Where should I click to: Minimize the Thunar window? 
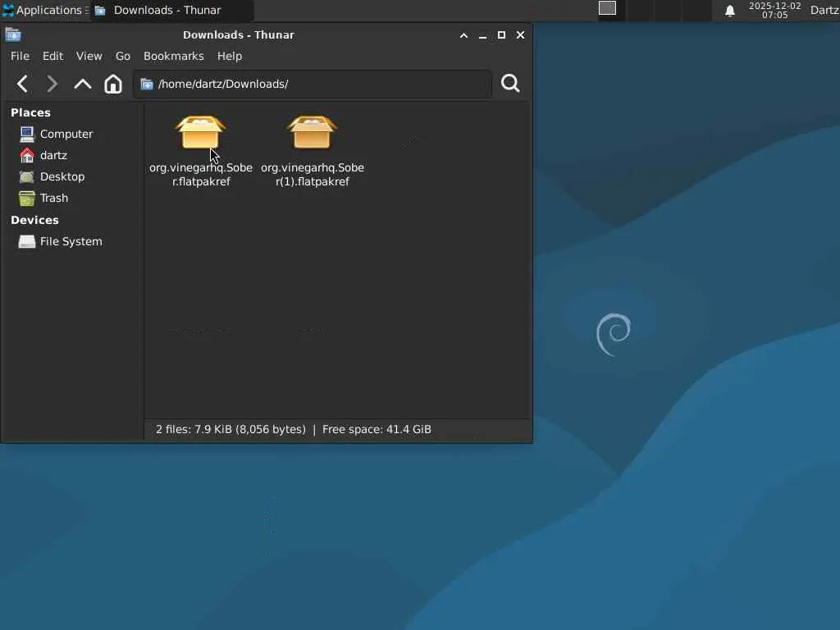(482, 35)
